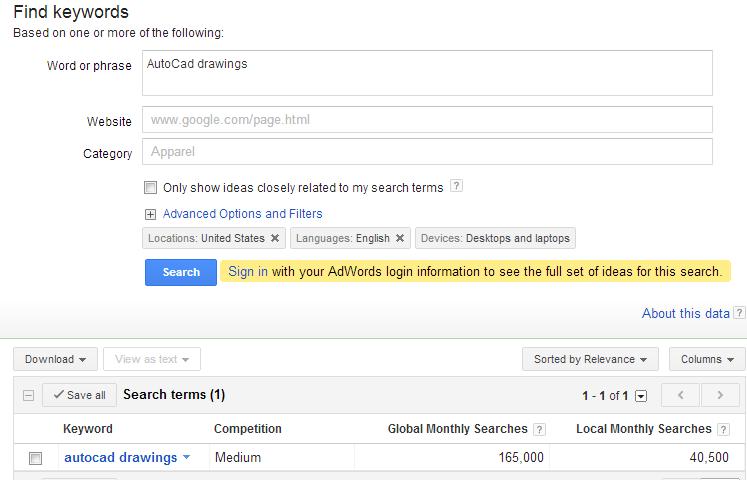Click the blue Search button
Screen dimensions: 747x480
coord(181,272)
